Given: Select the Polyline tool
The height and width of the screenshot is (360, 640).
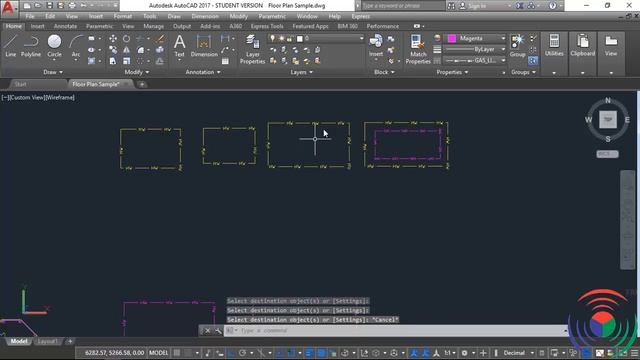Looking at the screenshot, I should coord(31,46).
